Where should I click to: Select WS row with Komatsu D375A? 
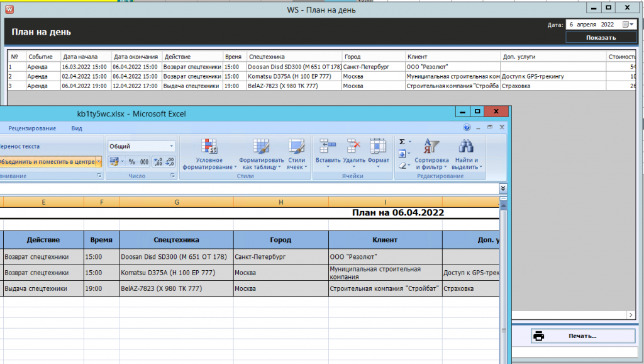321,76
